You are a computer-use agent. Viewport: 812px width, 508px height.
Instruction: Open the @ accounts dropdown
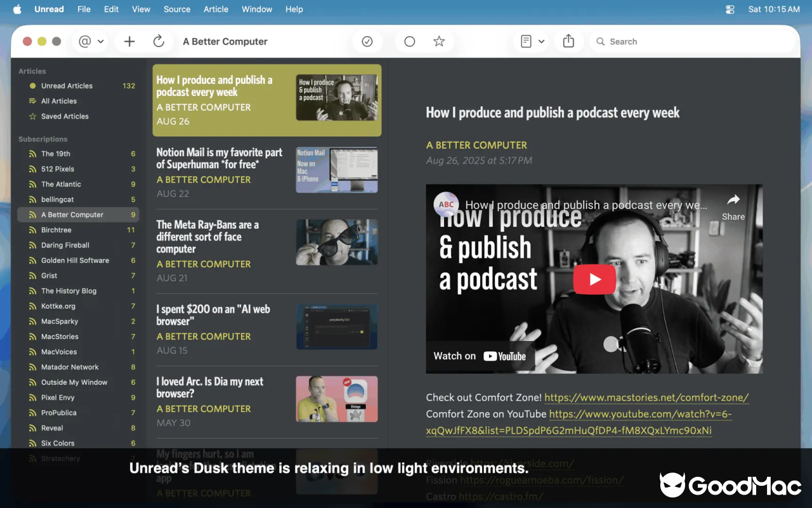tap(91, 41)
